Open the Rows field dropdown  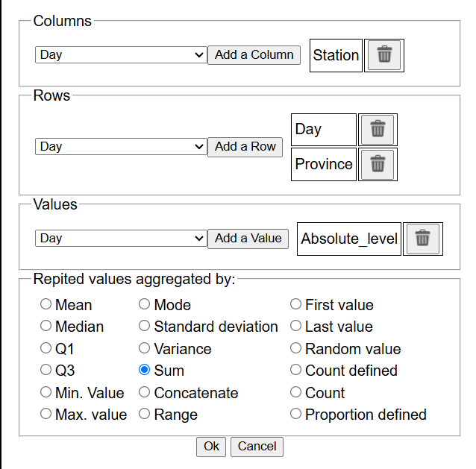click(x=120, y=147)
